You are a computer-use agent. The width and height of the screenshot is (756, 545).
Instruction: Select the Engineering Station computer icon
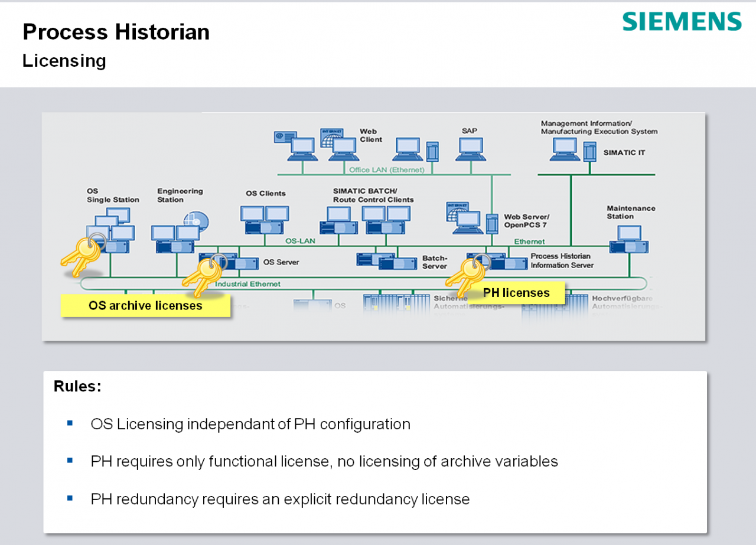pos(180,233)
